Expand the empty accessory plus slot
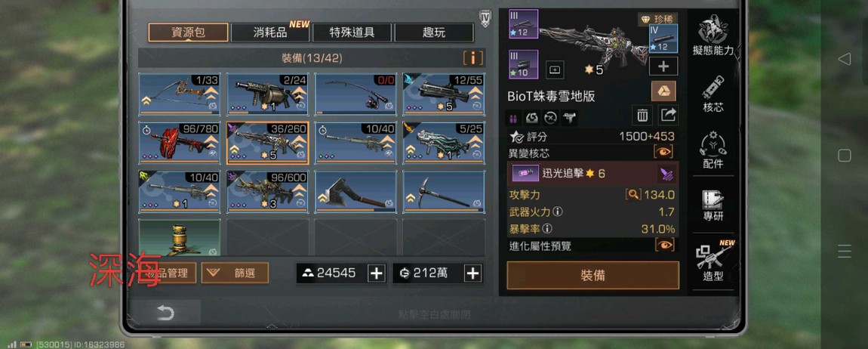The height and width of the screenshot is (349, 868). pyautogui.click(x=663, y=66)
